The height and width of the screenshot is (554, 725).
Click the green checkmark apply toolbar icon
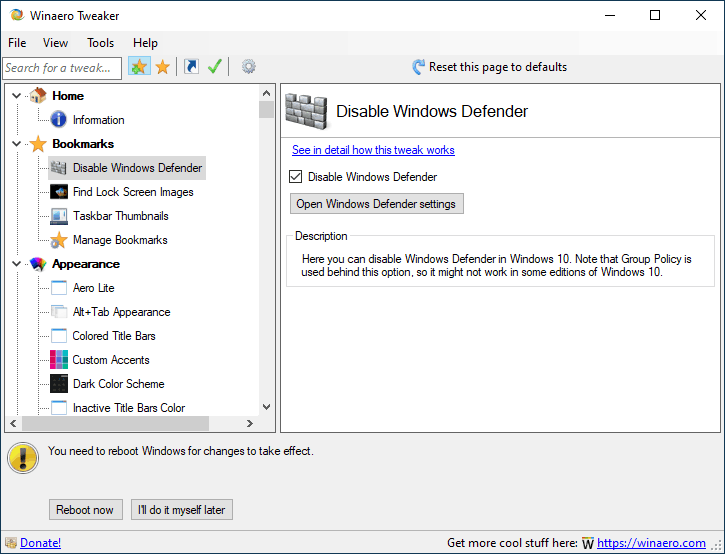coord(215,67)
